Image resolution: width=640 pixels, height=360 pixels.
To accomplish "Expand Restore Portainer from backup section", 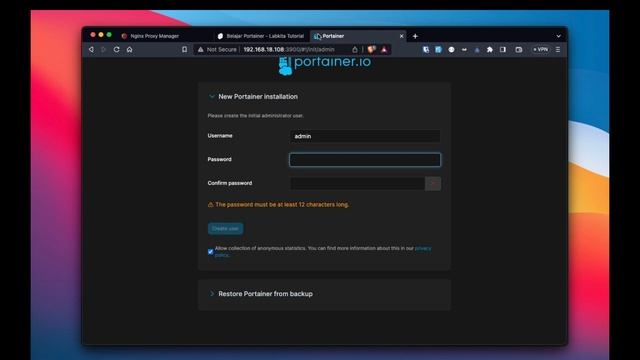I will [212, 294].
